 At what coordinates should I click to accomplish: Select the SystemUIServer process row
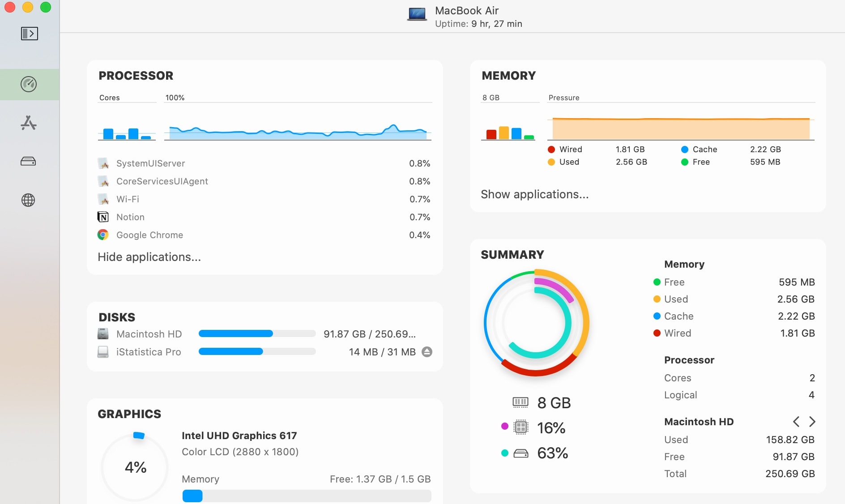pyautogui.click(x=264, y=163)
